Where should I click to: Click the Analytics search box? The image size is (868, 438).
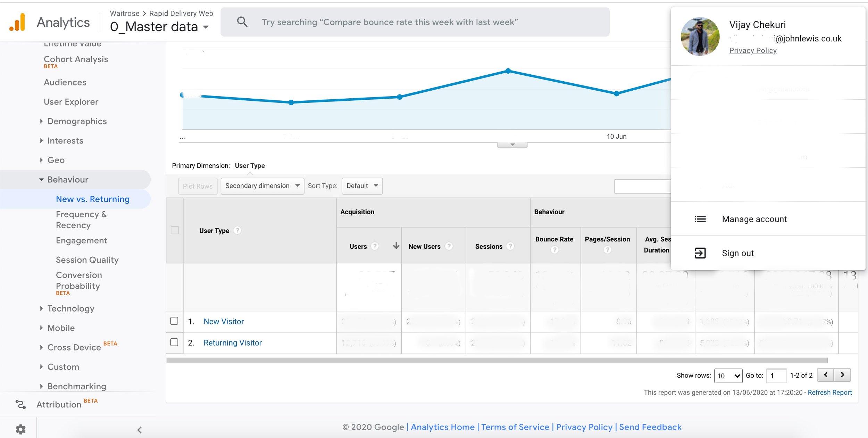(x=415, y=22)
